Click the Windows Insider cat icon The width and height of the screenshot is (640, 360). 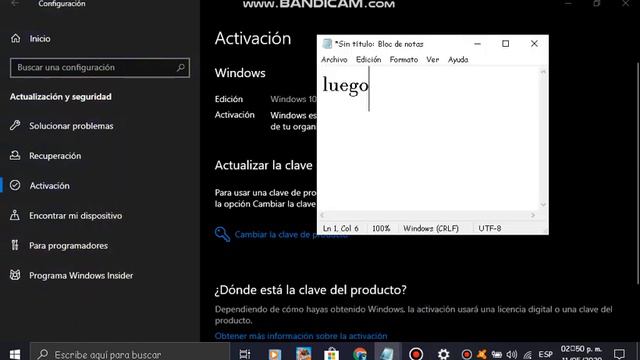point(15,275)
